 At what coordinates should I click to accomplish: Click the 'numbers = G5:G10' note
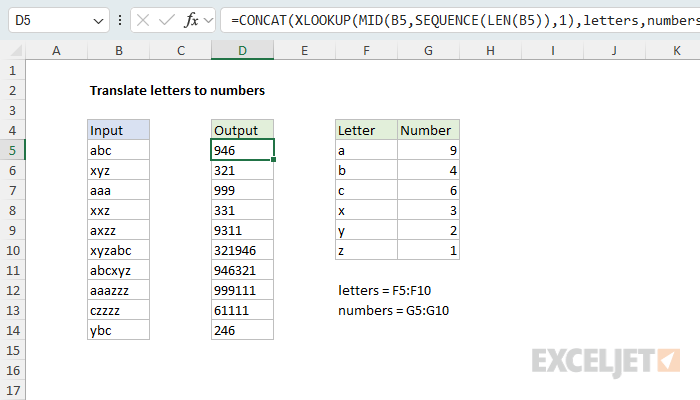pyautogui.click(x=393, y=311)
